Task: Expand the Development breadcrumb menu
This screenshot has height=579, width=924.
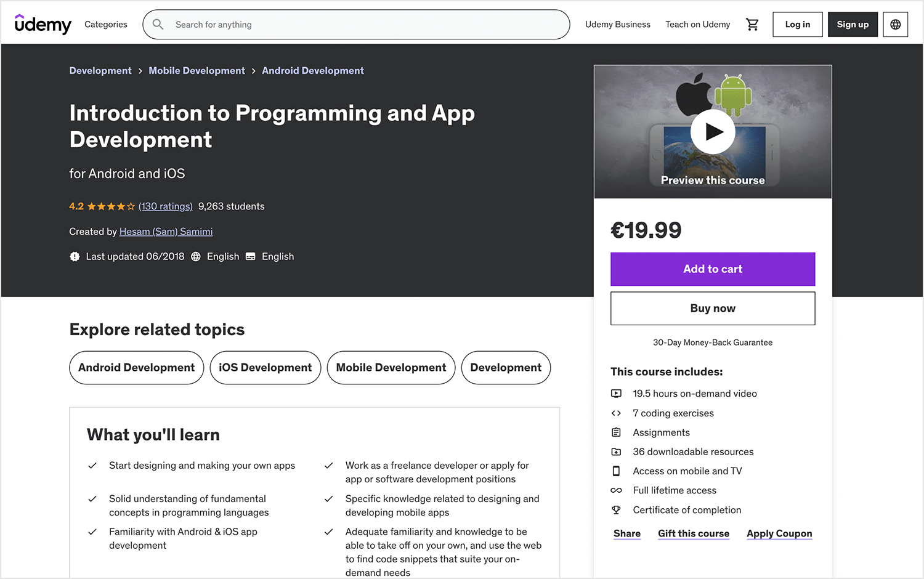Action: click(x=100, y=70)
